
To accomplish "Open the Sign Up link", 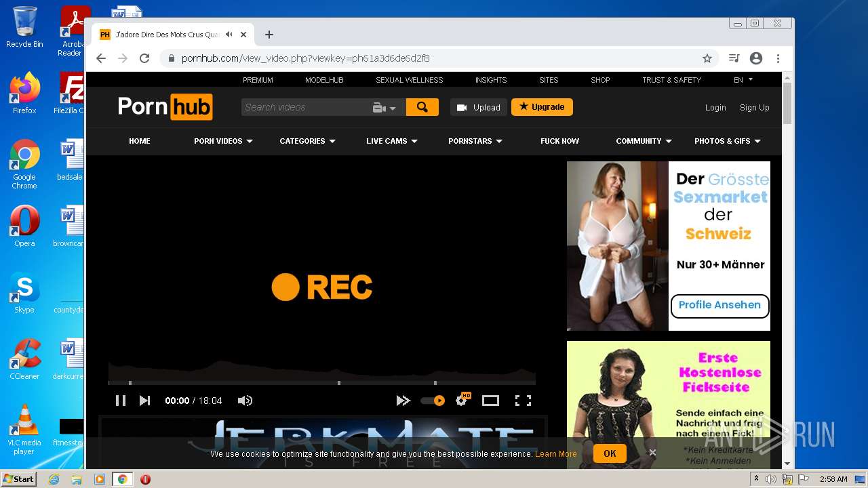I will [x=754, y=107].
